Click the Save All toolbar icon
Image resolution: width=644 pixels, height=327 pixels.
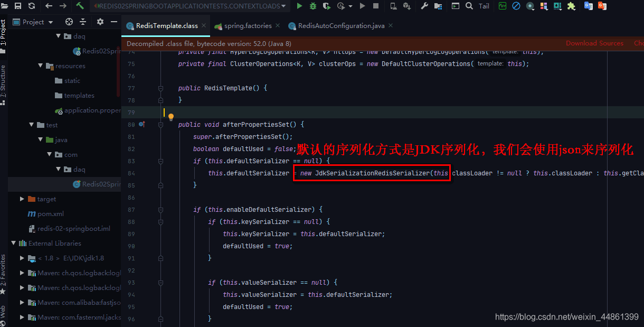[x=17, y=6]
